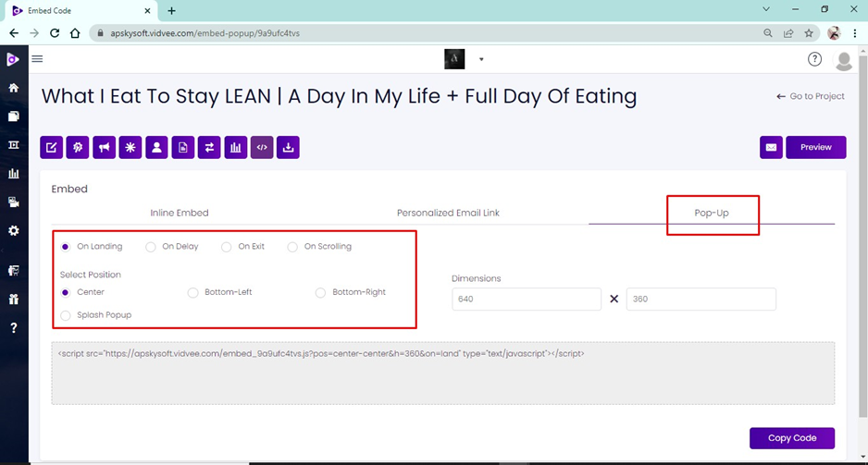Viewport: 868px width, 465px height.
Task: Open the browser home page
Action: [x=75, y=33]
